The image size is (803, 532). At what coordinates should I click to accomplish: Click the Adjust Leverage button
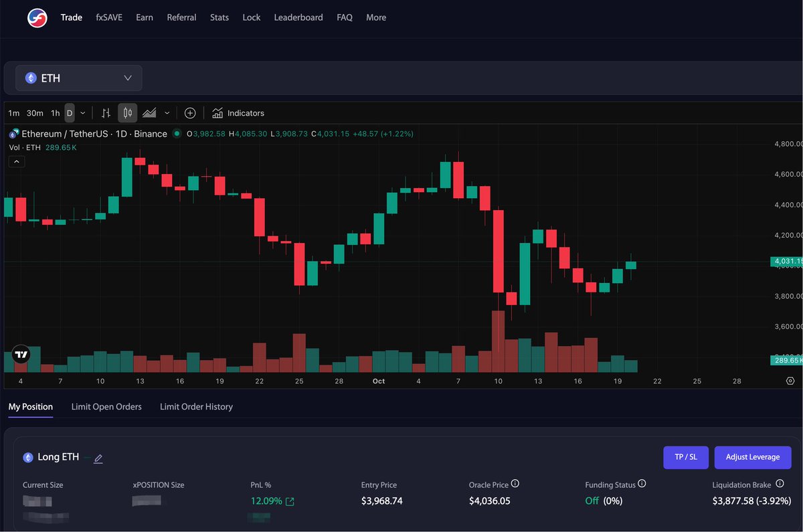pyautogui.click(x=753, y=457)
